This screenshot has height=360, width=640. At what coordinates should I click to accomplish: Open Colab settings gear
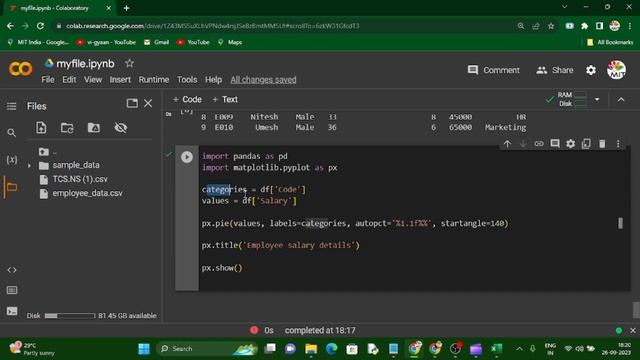point(591,70)
